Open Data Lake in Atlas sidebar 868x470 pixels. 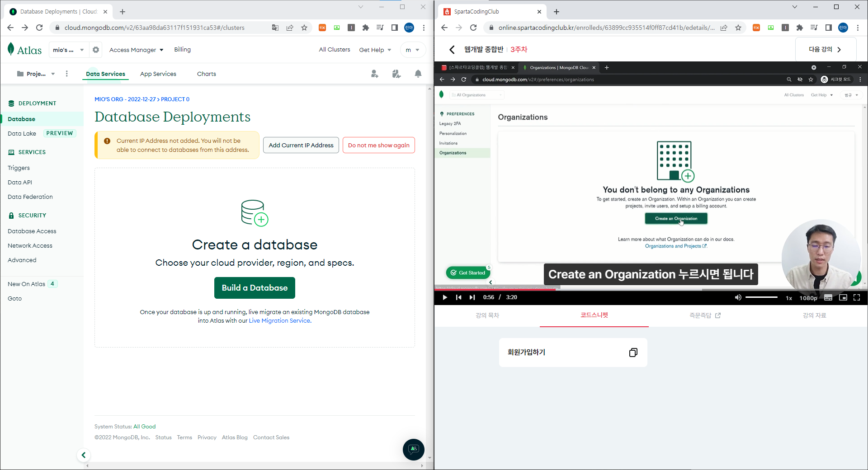coord(22,134)
